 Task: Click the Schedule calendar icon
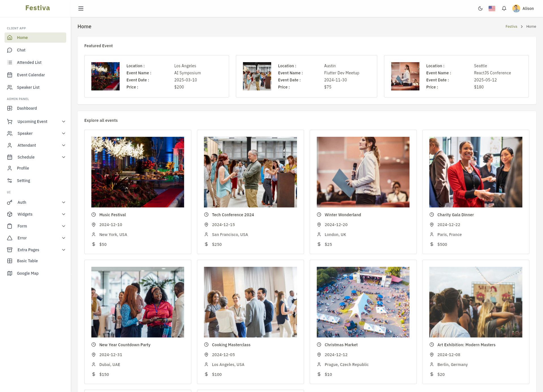(x=10, y=157)
